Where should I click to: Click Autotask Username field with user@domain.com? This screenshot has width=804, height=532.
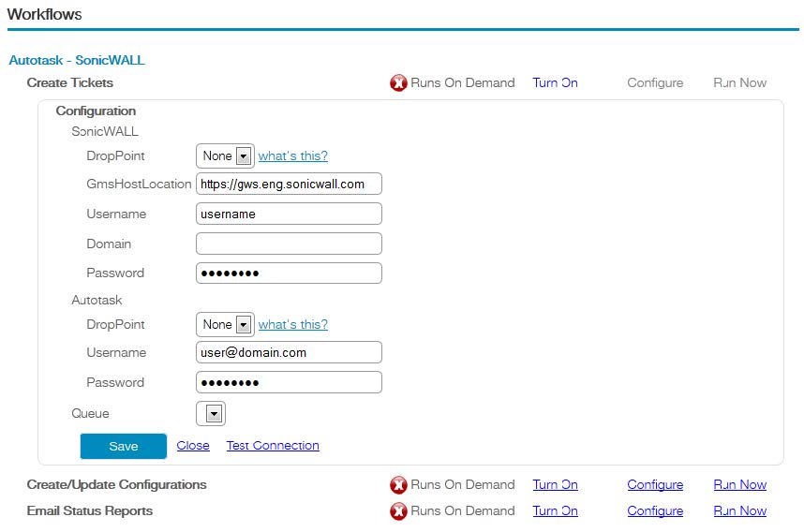coord(289,352)
